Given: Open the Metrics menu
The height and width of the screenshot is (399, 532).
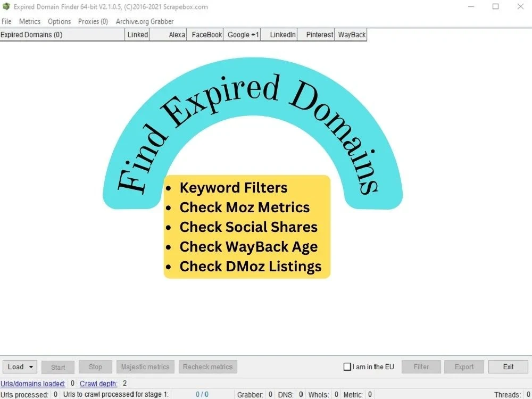Looking at the screenshot, I should [x=29, y=21].
